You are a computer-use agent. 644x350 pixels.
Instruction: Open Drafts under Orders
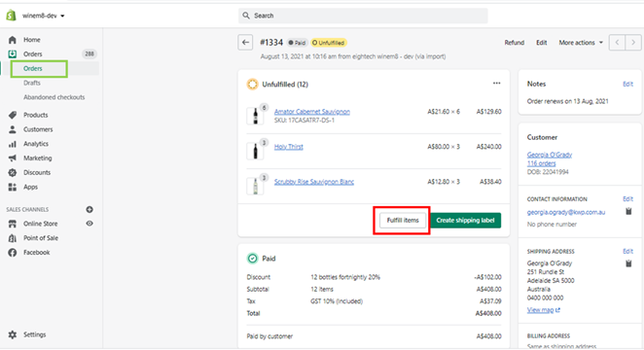32,83
